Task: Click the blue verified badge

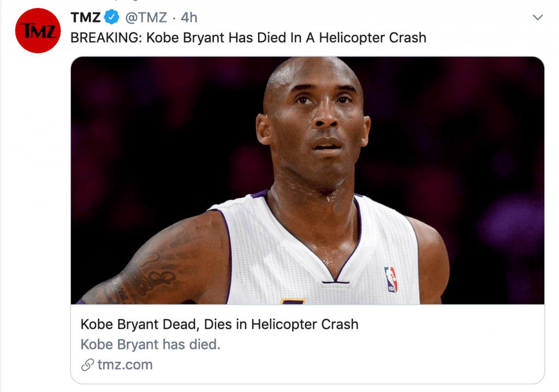Action: [x=112, y=17]
